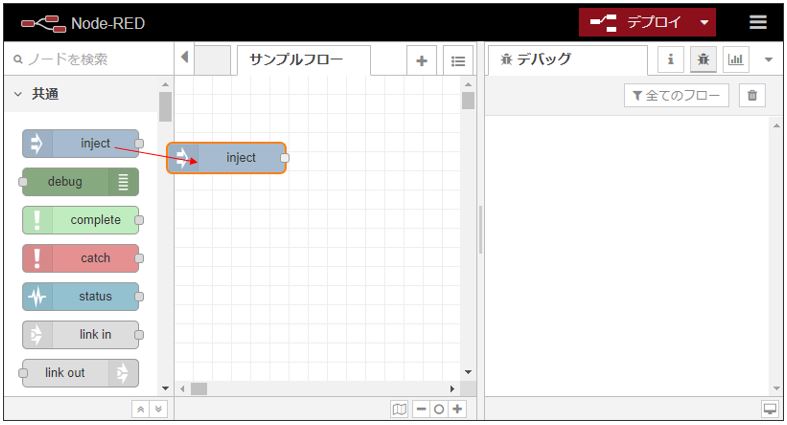Clear debug messages with trash icon

click(x=753, y=95)
